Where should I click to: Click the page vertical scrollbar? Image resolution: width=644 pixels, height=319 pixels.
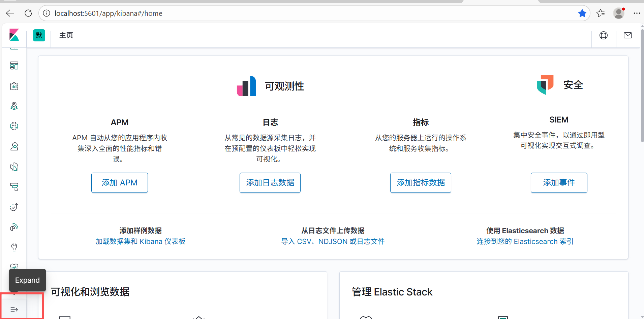[642, 86]
